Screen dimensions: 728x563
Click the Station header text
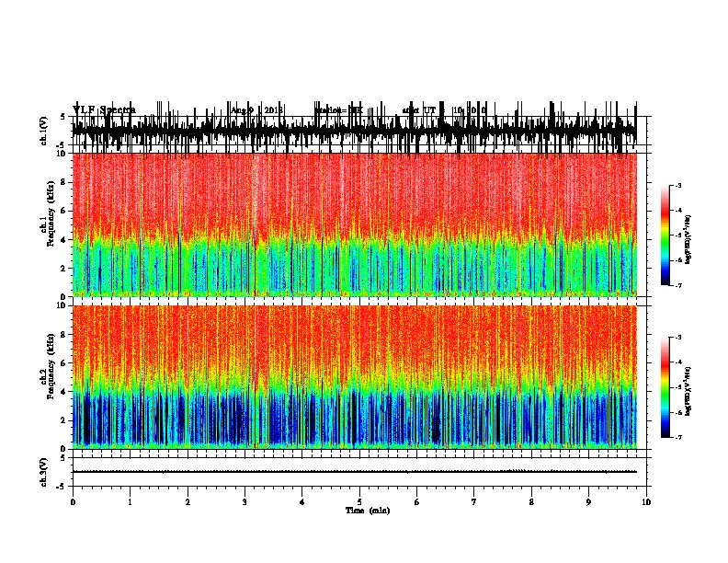coord(339,110)
